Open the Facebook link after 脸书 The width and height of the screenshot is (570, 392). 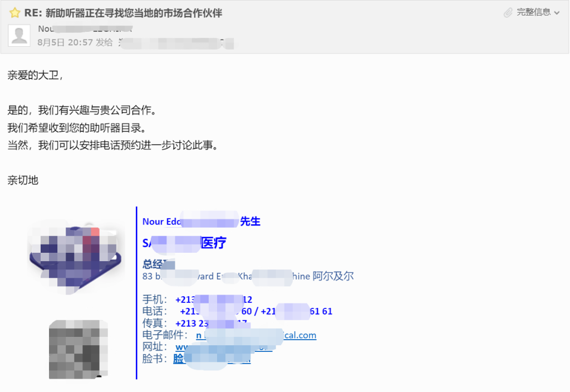click(x=212, y=359)
